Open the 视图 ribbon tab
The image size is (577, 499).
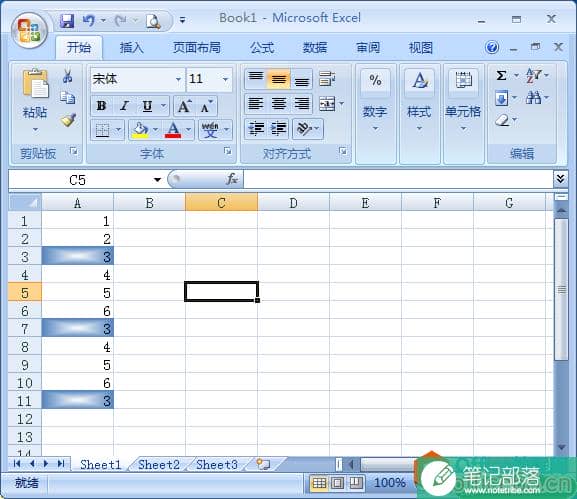tap(421, 48)
